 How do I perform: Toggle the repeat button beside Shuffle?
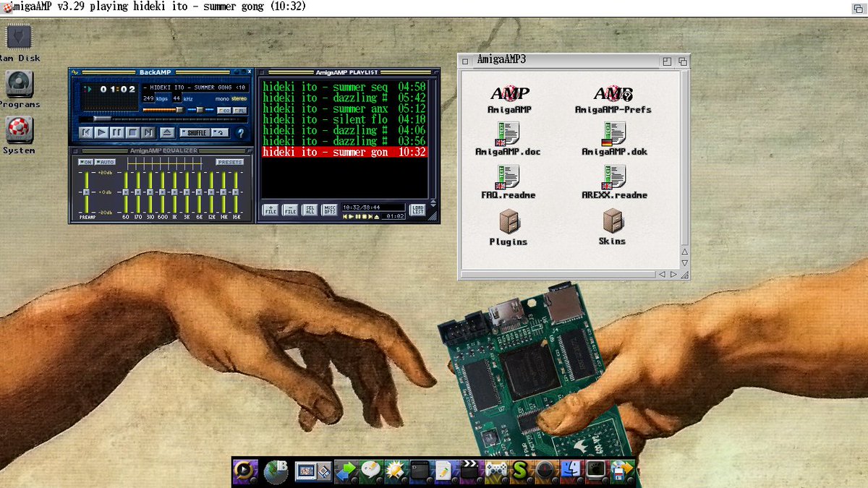tap(220, 133)
